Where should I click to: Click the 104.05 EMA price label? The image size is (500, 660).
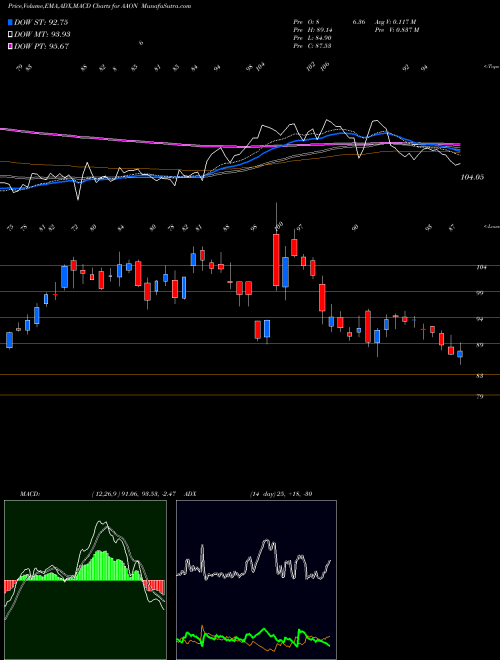click(472, 177)
